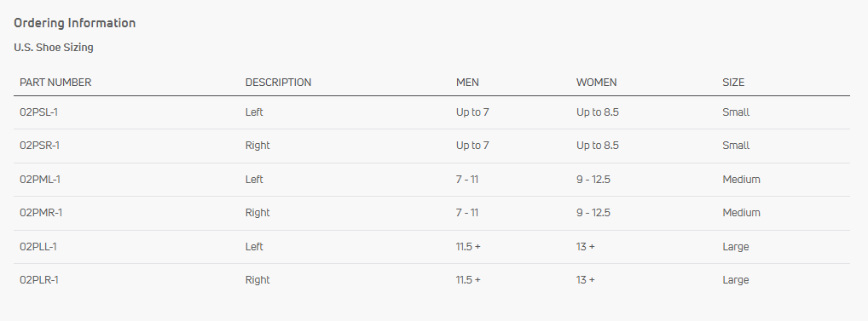Image resolution: width=868 pixels, height=321 pixels.
Task: Click the DESCRIPTION column header
Action: tap(279, 83)
